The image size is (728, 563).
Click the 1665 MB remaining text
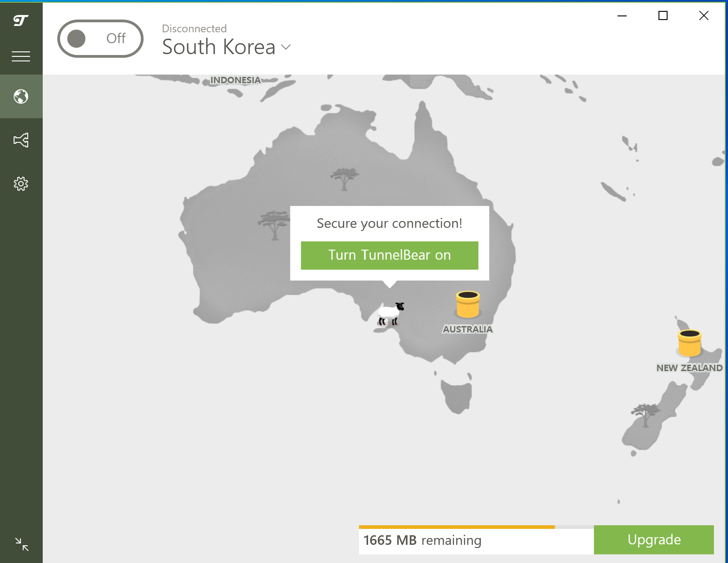click(x=422, y=540)
